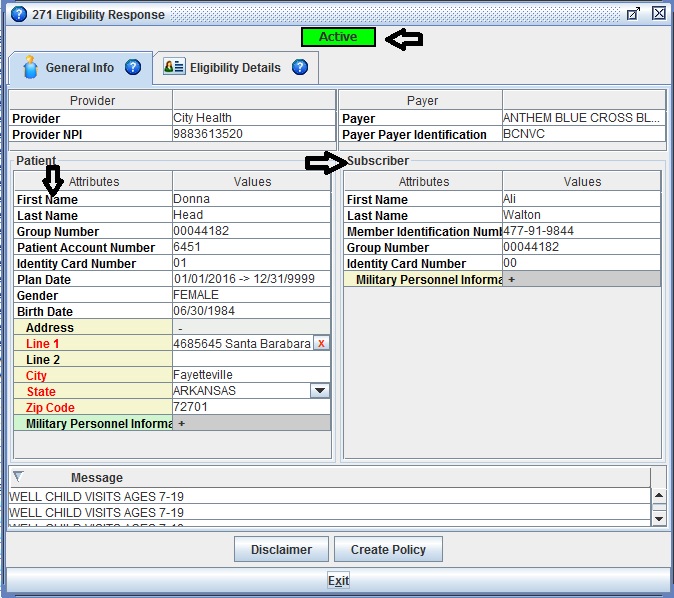Click the Exit button
Image resolution: width=674 pixels, height=598 pixels.
tap(339, 581)
